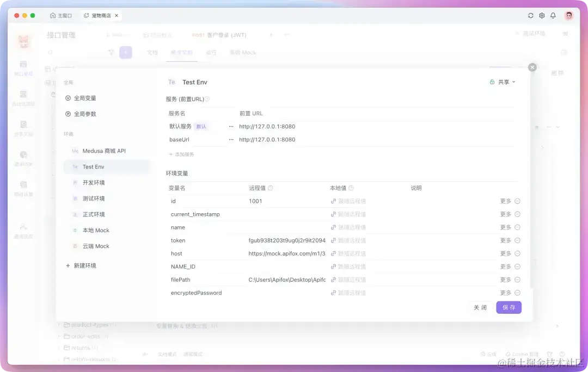Screen dimensions: 588x372
Task: Open 更多 menu for host variable
Action: coord(505,253)
